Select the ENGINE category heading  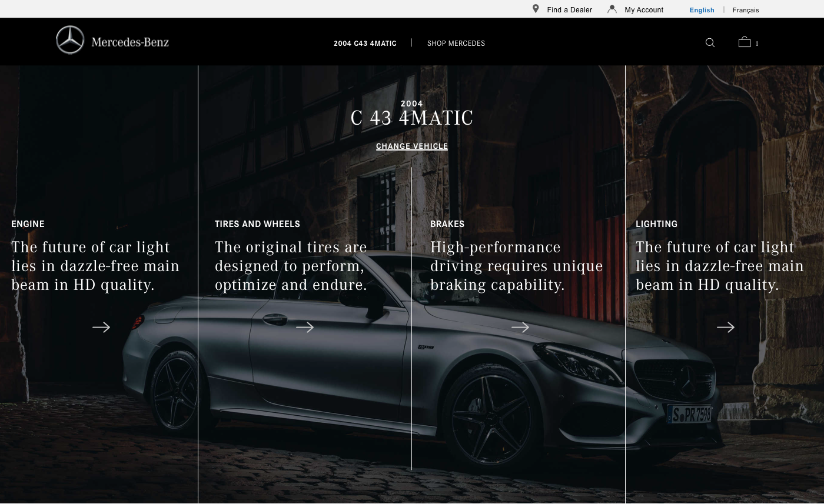pyautogui.click(x=28, y=224)
